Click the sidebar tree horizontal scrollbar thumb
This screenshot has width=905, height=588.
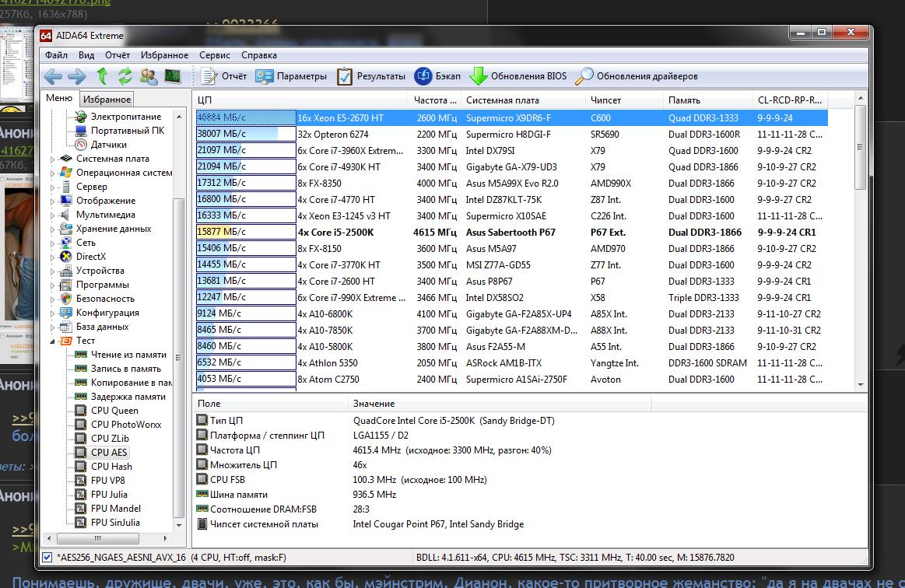97,538
